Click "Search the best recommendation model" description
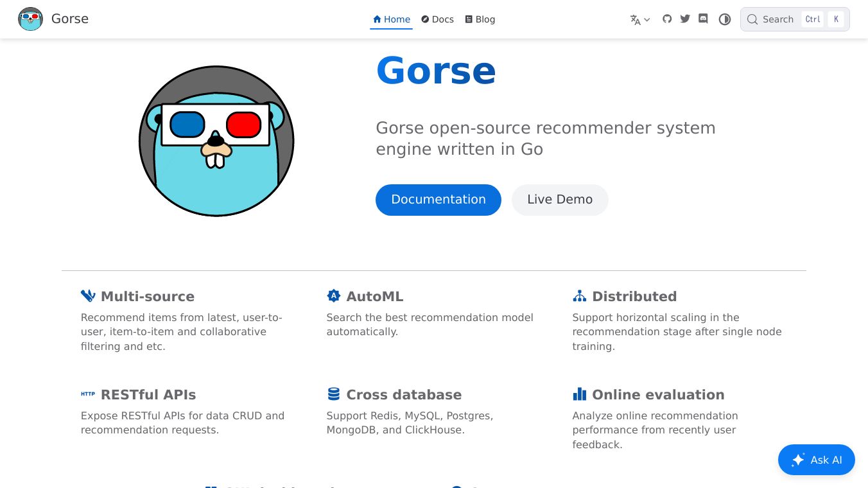The height and width of the screenshot is (488, 868). pyautogui.click(x=430, y=324)
